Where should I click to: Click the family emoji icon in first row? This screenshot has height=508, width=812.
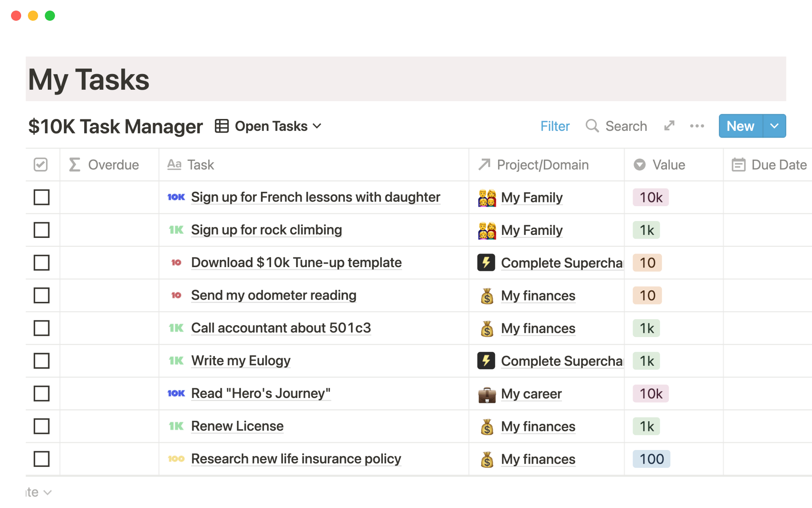tap(487, 198)
